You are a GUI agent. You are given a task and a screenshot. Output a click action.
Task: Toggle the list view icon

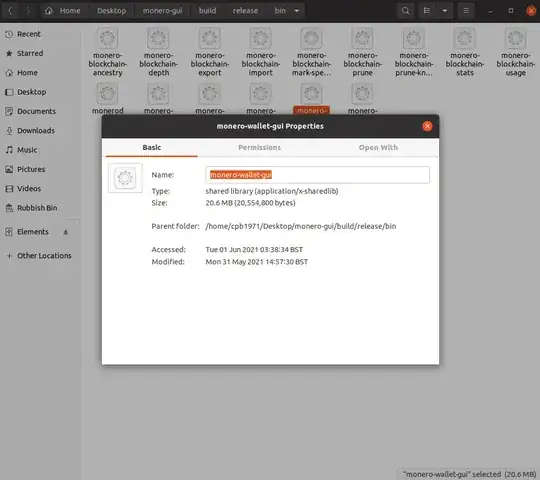tap(427, 11)
